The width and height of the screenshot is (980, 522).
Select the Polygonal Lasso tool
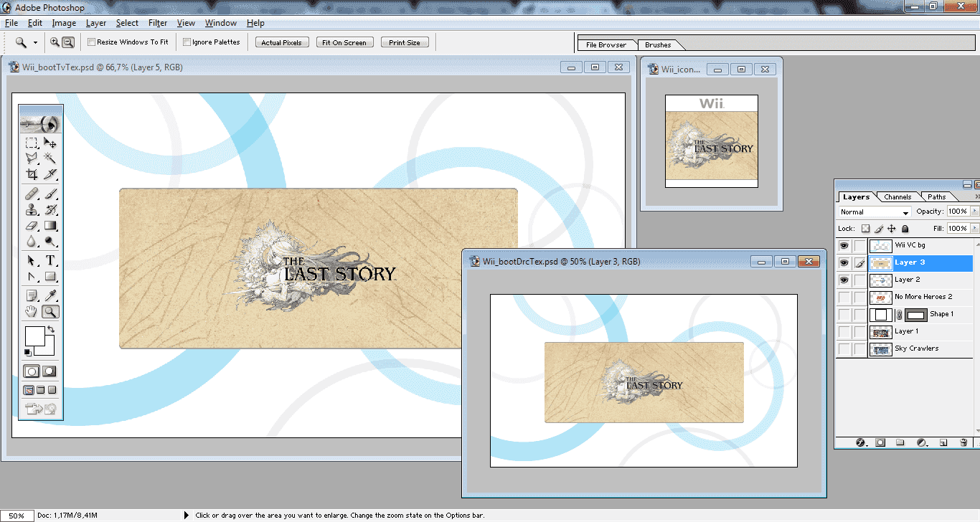[32, 158]
